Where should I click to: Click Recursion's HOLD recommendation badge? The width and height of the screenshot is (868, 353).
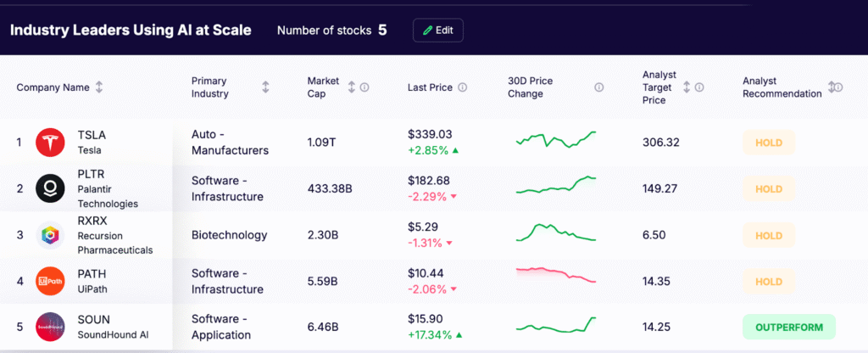[x=769, y=236]
